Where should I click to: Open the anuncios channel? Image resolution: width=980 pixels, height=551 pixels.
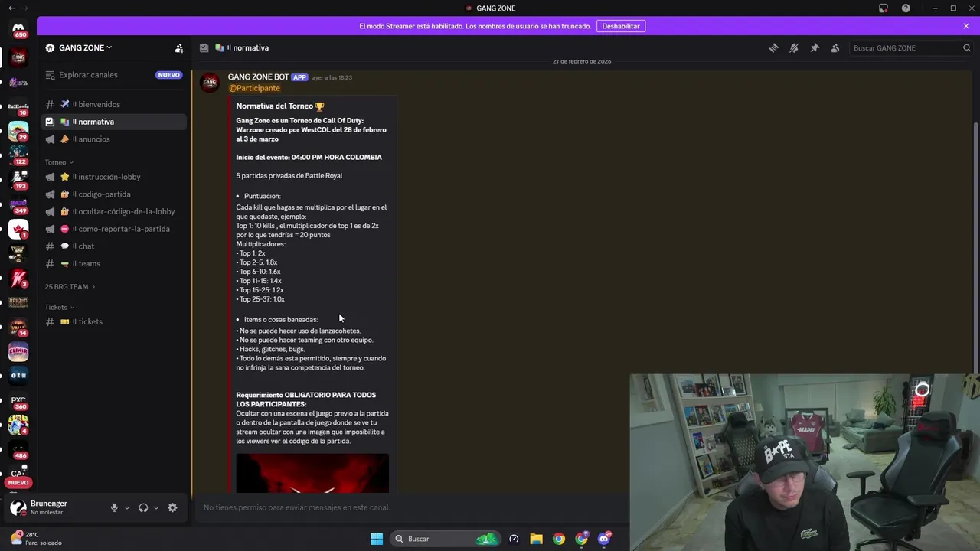click(x=113, y=139)
